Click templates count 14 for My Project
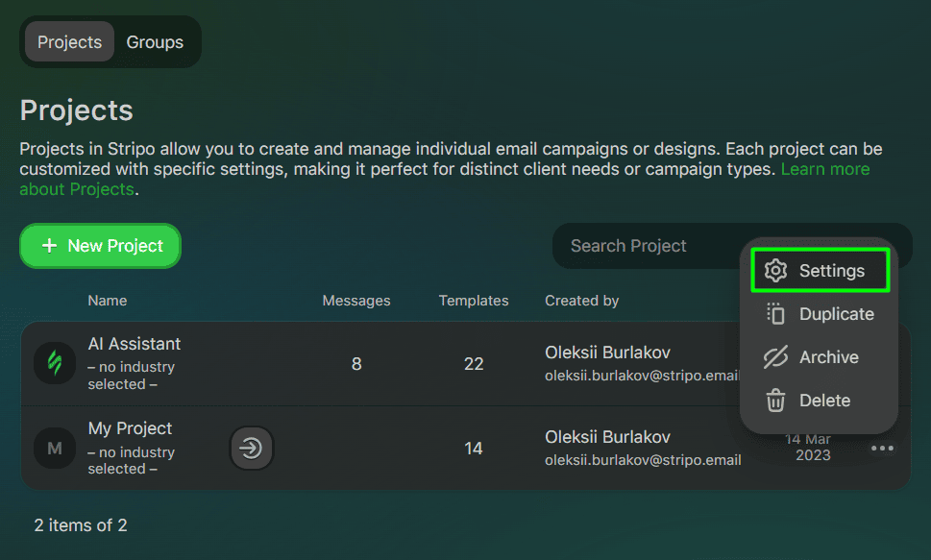 474,449
